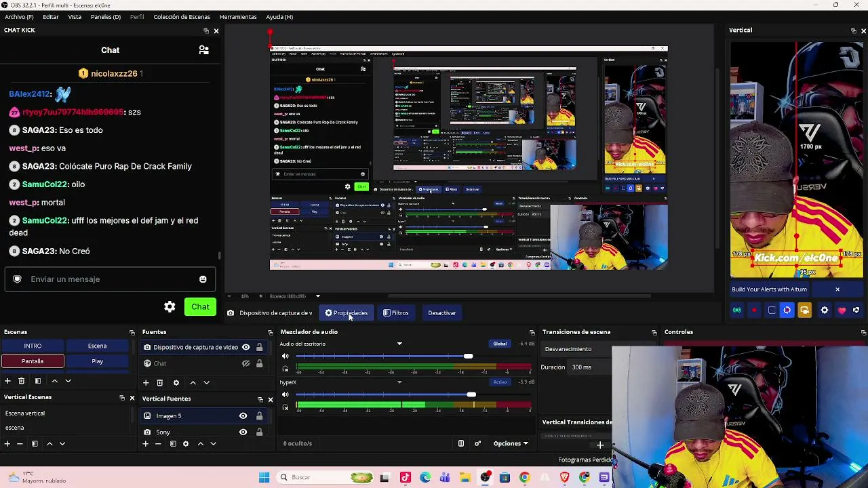Open chat settings gear icon
This screenshot has width=868, height=488.
(170, 307)
